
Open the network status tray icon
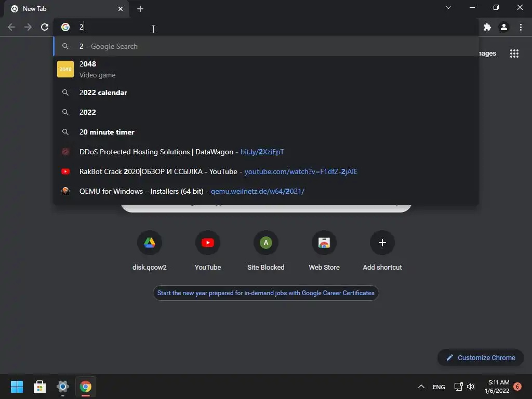[458, 387]
